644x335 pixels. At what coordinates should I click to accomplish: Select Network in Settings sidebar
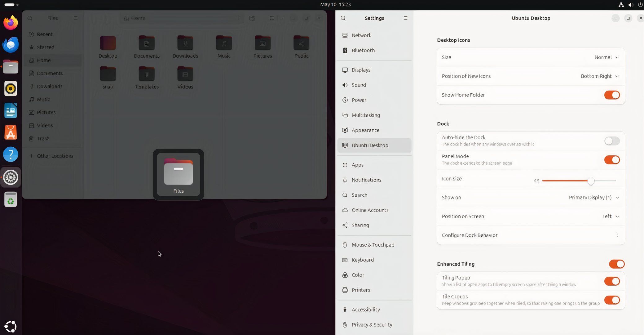(x=374, y=35)
